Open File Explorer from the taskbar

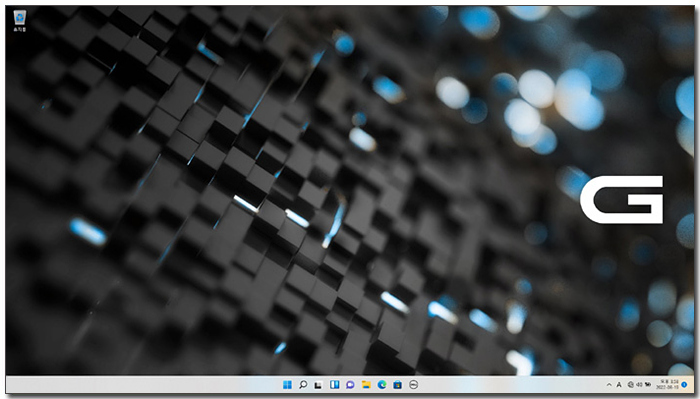point(366,385)
